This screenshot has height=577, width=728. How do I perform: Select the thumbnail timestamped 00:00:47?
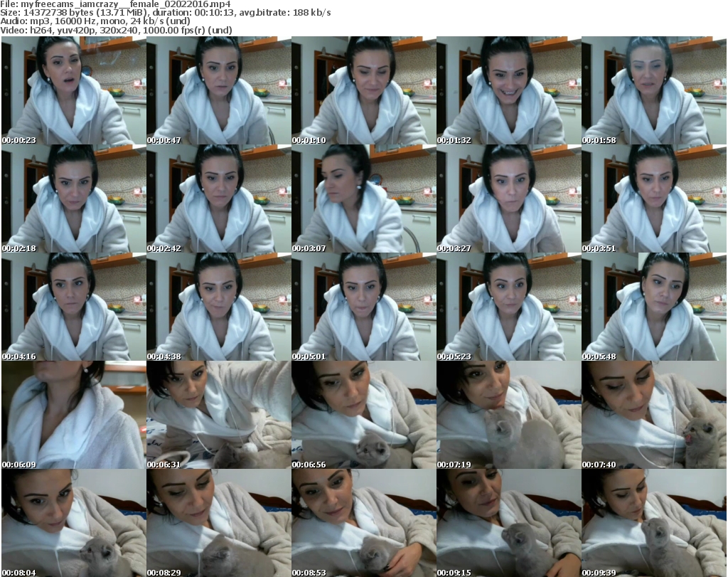219,90
